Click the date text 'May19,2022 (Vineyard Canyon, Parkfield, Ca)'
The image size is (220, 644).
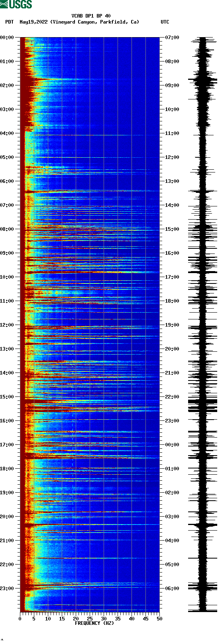pos(79,22)
